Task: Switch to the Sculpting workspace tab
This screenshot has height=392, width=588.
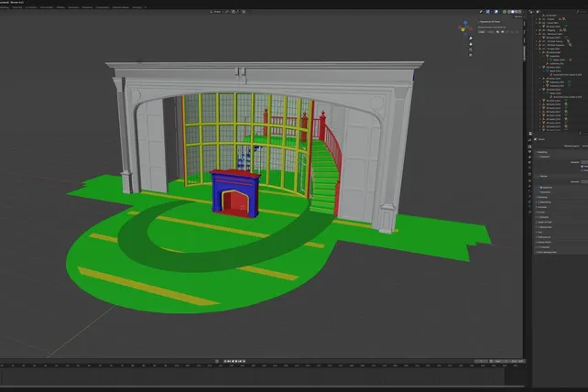Action: [16, 7]
